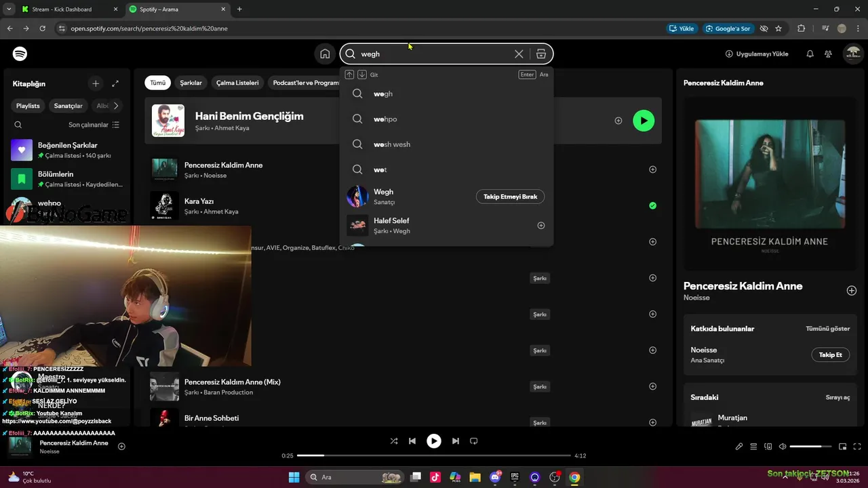868x488 pixels.
Task: Seek within the song progress bar
Action: tap(434, 455)
